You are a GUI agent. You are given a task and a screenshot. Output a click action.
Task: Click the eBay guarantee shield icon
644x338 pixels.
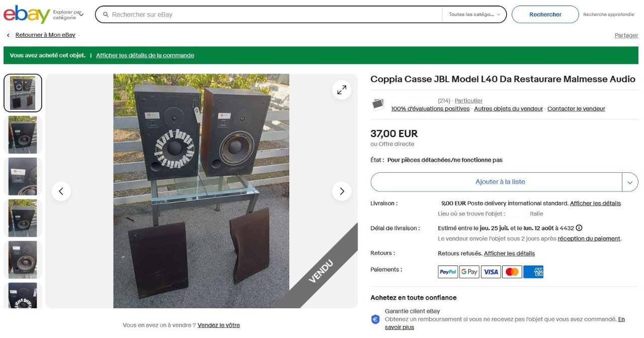pyautogui.click(x=375, y=319)
